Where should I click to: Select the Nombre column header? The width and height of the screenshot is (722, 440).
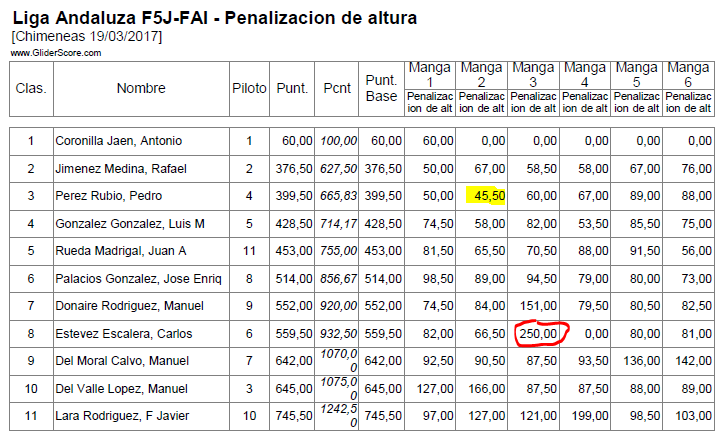(141, 88)
